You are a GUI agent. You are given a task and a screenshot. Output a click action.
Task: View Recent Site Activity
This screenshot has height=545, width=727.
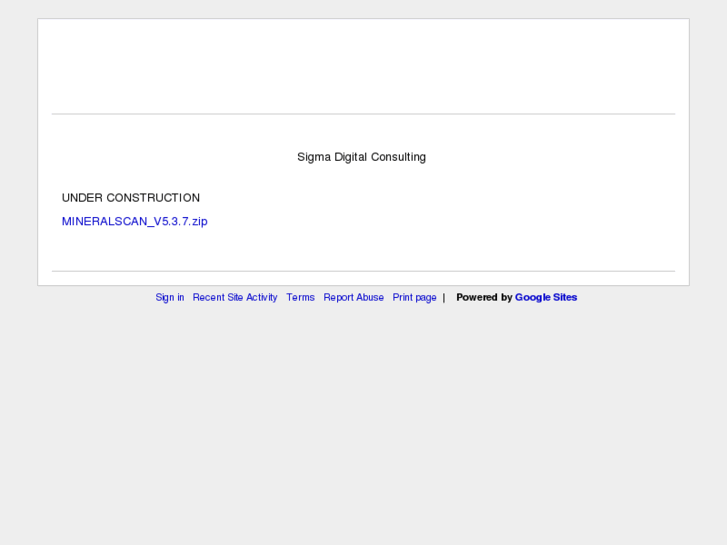tap(235, 297)
